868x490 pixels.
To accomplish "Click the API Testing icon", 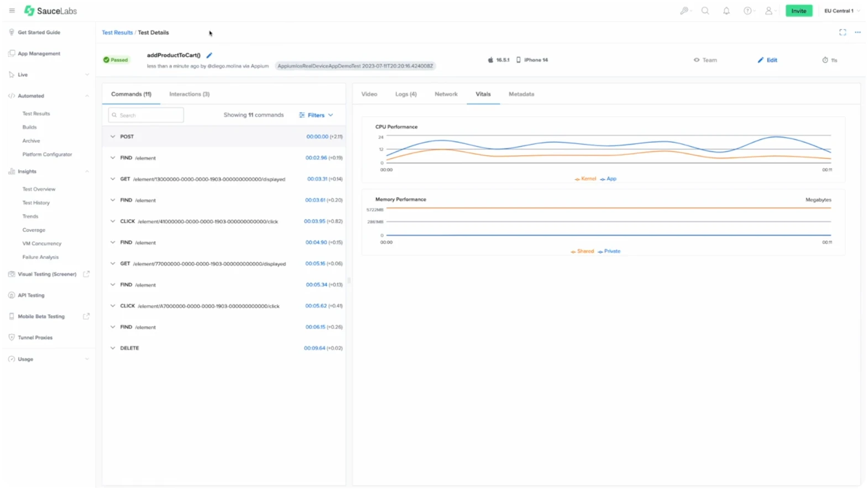I will (12, 295).
